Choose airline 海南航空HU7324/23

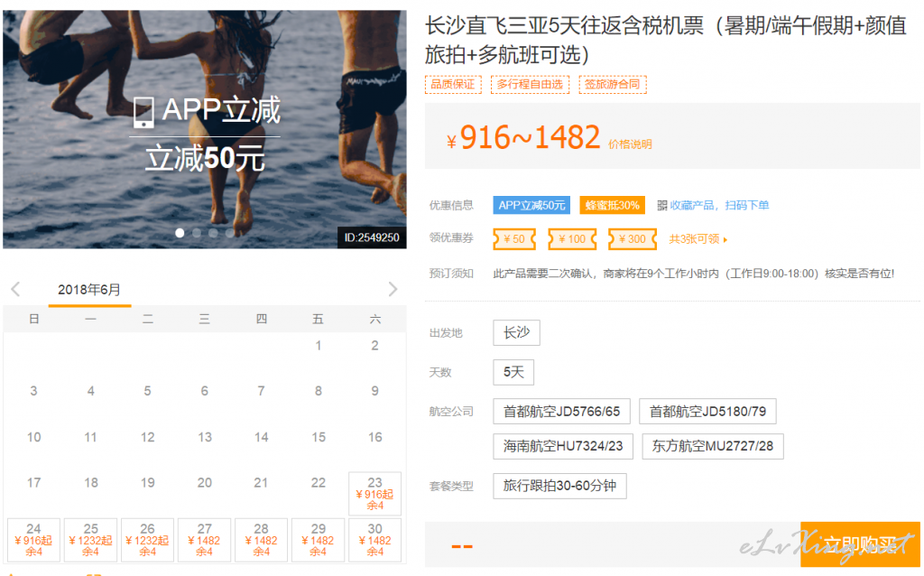[x=563, y=446]
